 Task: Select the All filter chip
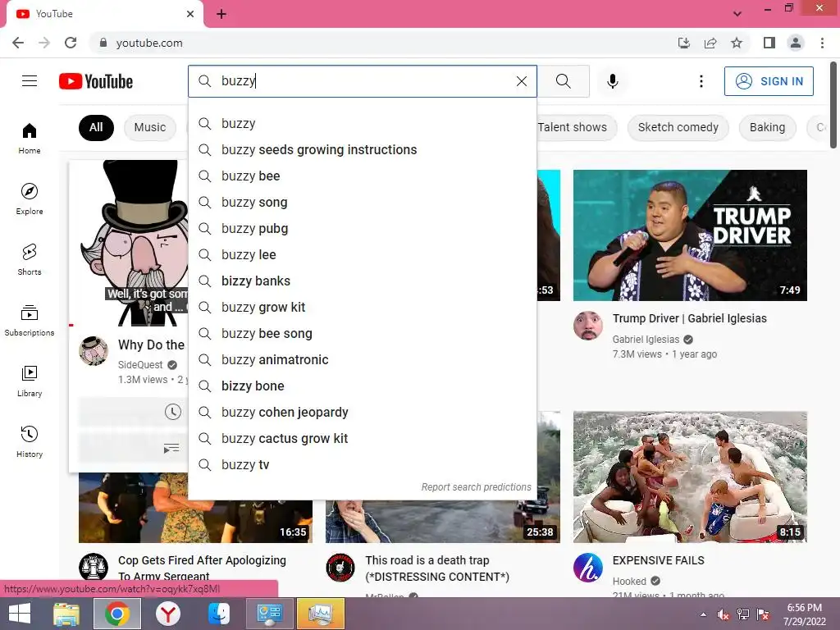pos(96,127)
